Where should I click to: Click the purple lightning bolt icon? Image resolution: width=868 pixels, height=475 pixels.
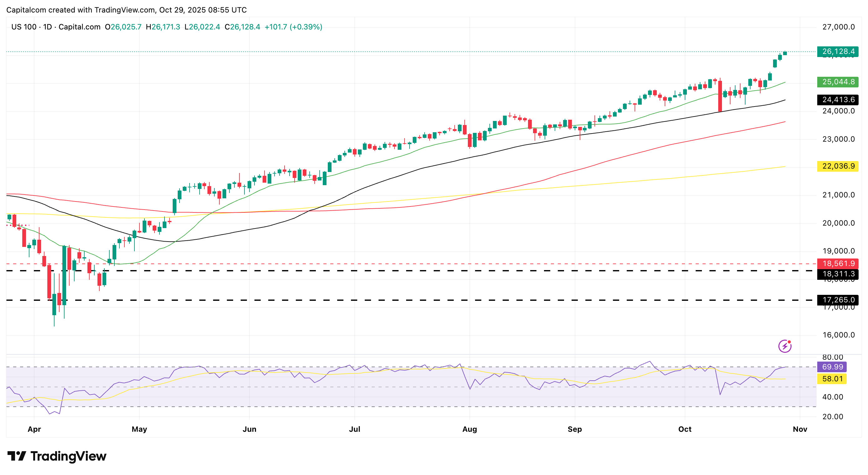coord(784,346)
